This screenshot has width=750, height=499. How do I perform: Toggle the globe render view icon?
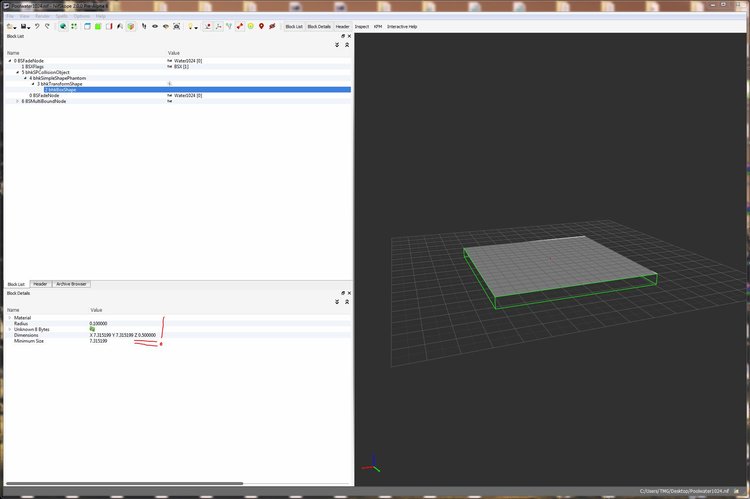tap(63, 26)
